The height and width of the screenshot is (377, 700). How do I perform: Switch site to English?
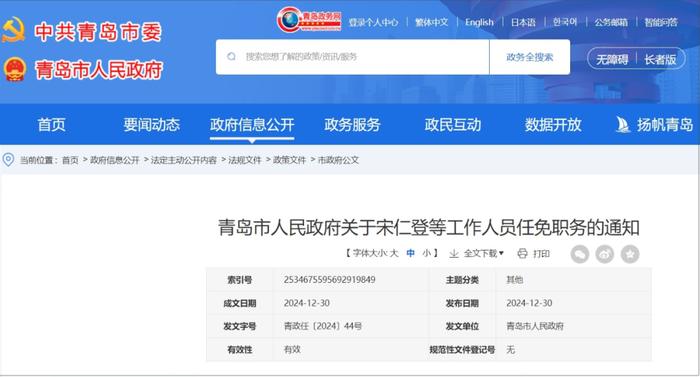pos(479,22)
